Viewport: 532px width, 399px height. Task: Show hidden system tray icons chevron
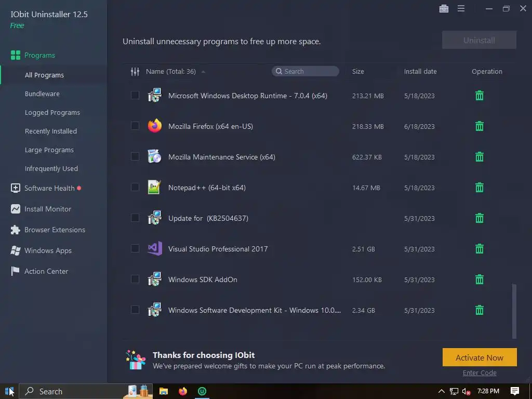tap(442, 391)
